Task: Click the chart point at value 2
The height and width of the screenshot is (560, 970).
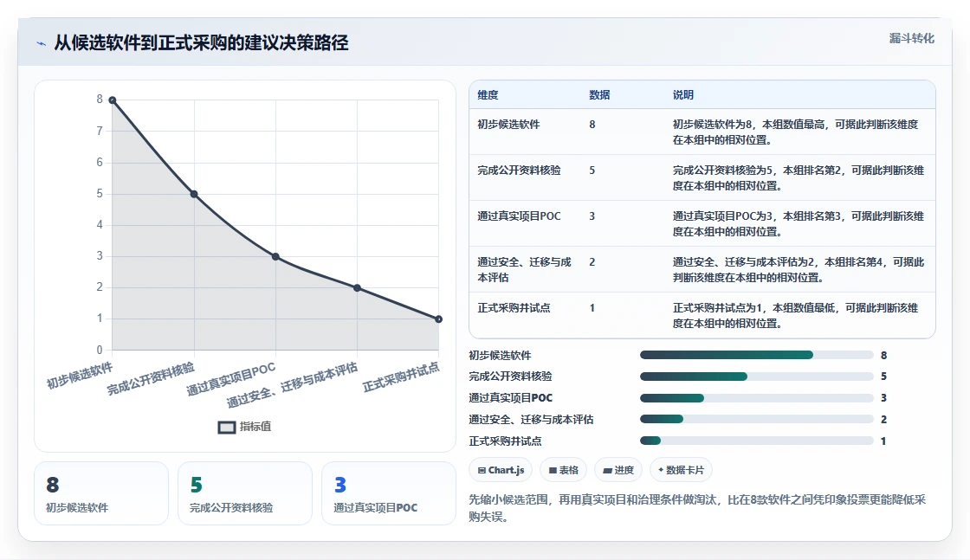Action: (x=357, y=288)
